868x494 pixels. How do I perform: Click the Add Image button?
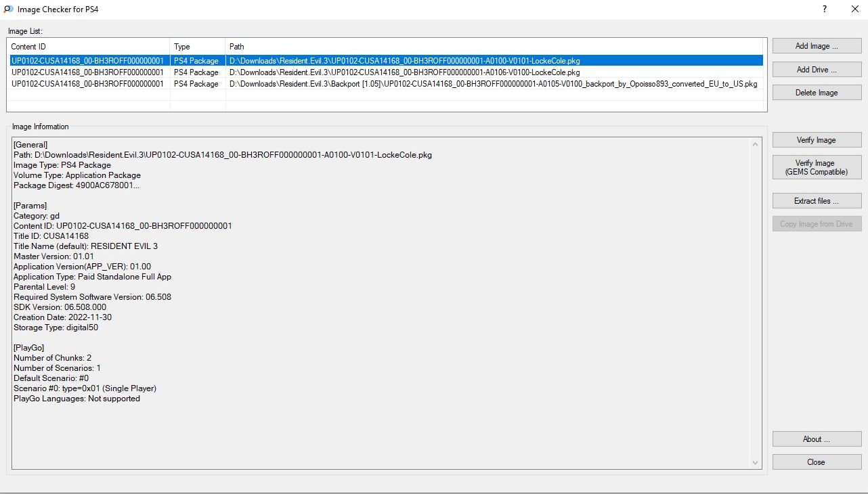[x=817, y=46]
